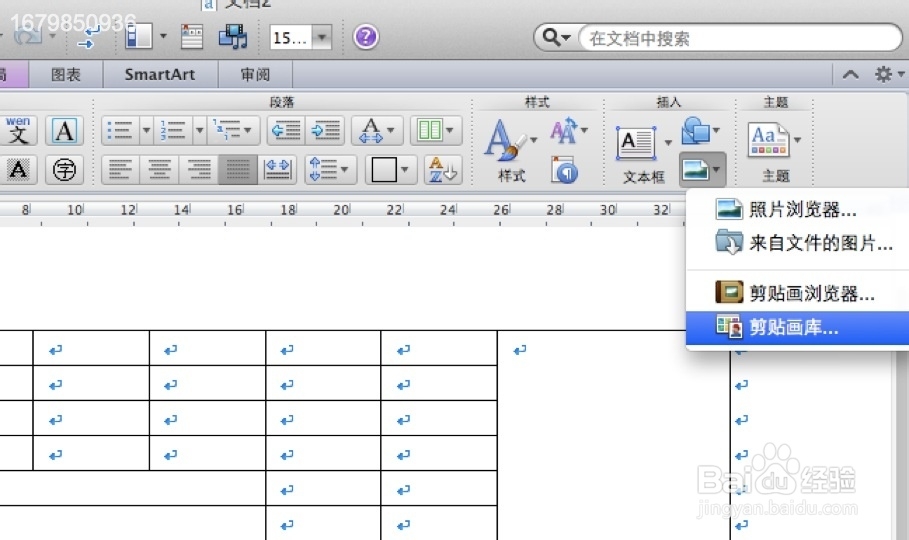Sort text with the A-Z sort icon
Image resolution: width=909 pixels, height=540 pixels.
(x=443, y=170)
